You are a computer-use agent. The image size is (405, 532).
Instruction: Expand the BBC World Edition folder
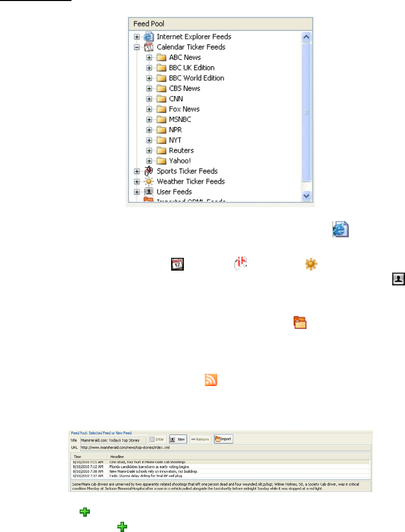149,78
